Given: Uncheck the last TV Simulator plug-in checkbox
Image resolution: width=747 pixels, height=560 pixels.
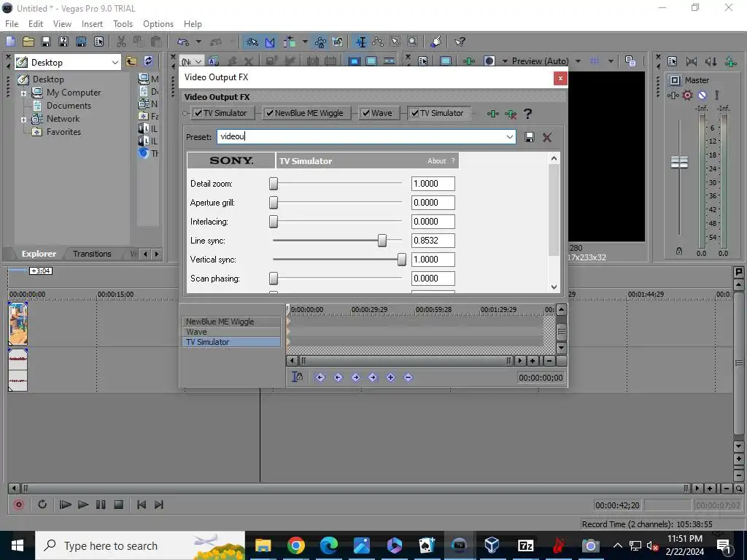Looking at the screenshot, I should 414,113.
